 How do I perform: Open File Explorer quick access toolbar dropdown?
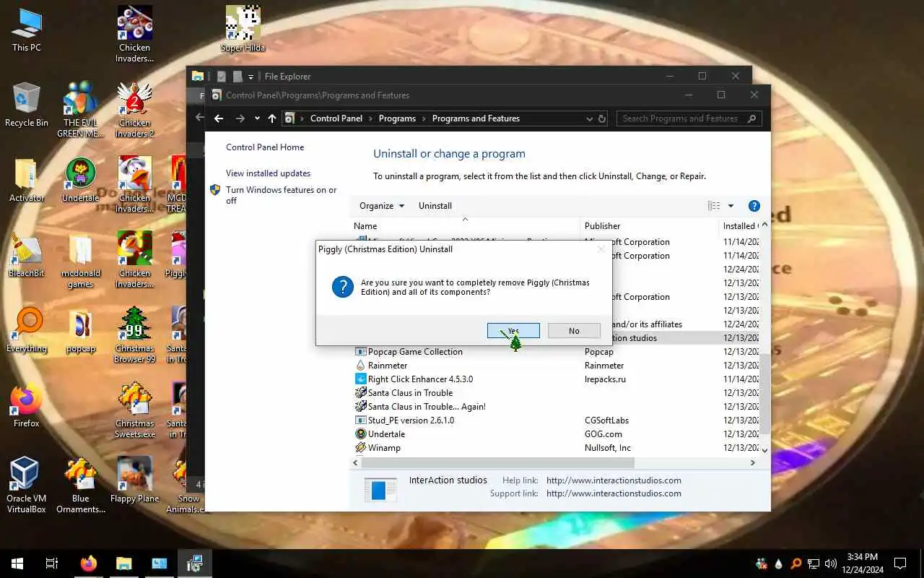(250, 77)
